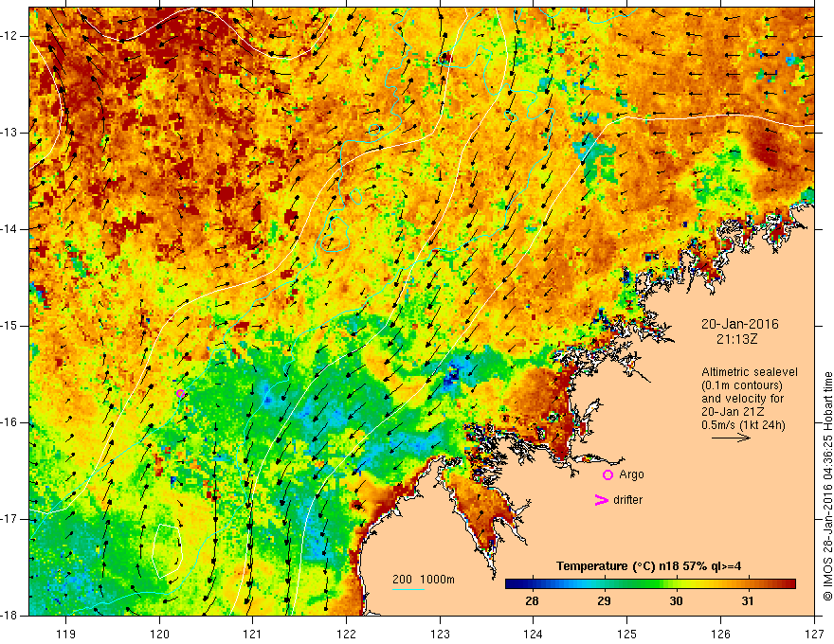Click the 'drifter' legend label
The image size is (834, 644).
627,500
